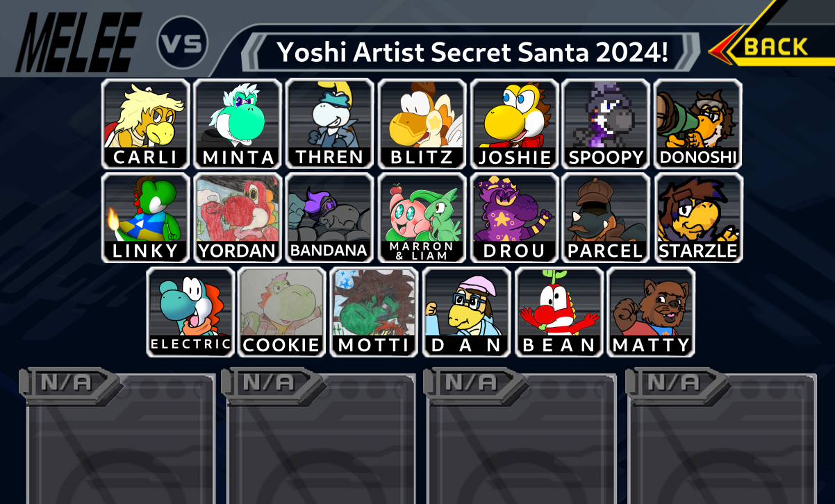This screenshot has width=835, height=504.
Task: Select the DONOSHI character tile
Action: pyautogui.click(x=698, y=124)
